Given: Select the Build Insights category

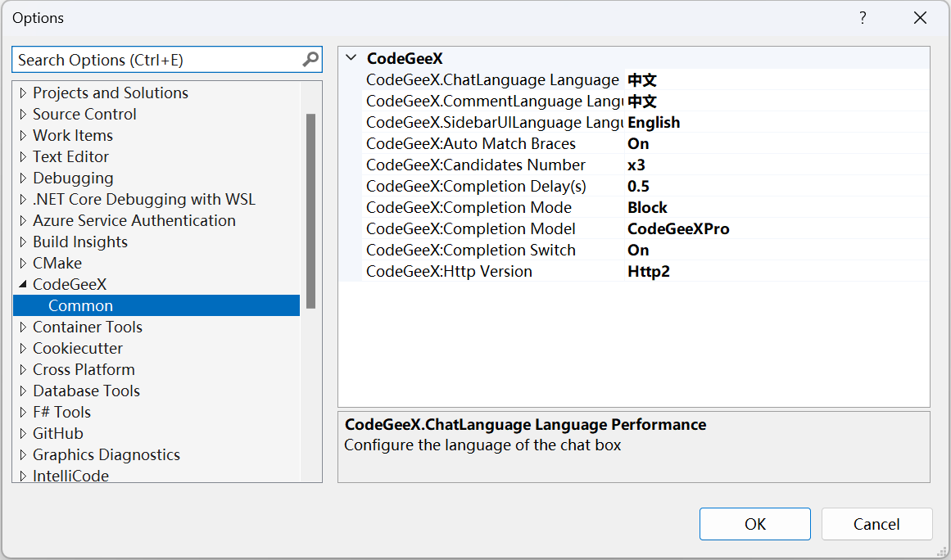Looking at the screenshot, I should coord(80,242).
